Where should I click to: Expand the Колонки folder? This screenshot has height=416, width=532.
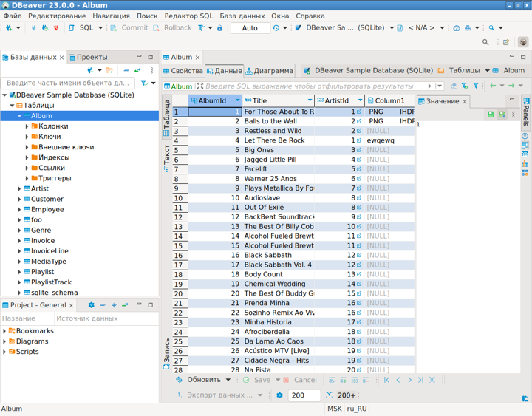[27, 126]
